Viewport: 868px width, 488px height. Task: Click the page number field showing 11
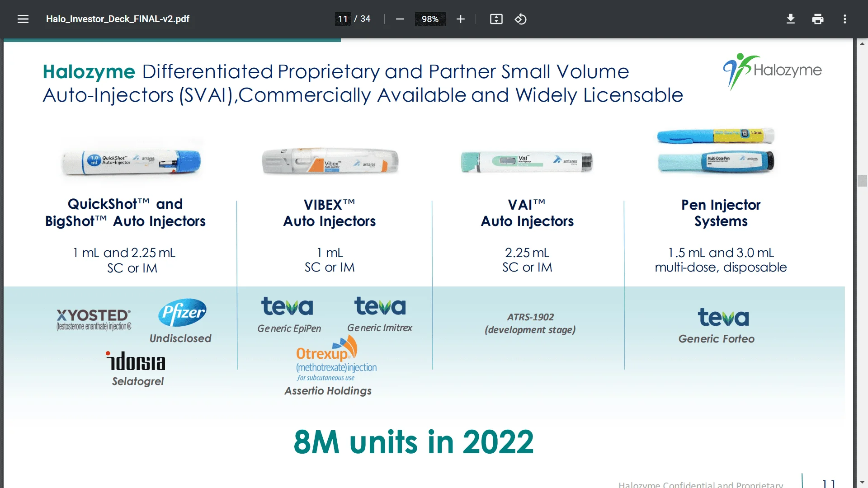click(x=343, y=19)
